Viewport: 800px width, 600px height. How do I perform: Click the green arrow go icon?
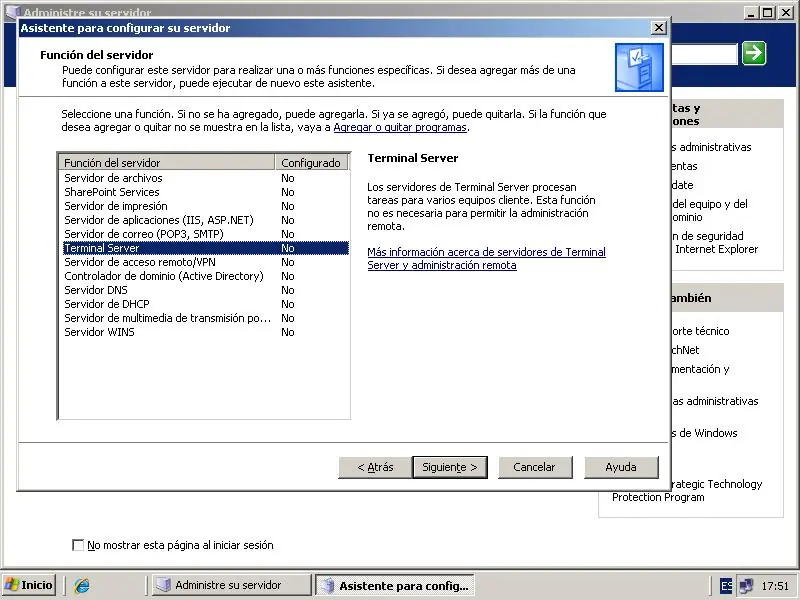pos(754,53)
